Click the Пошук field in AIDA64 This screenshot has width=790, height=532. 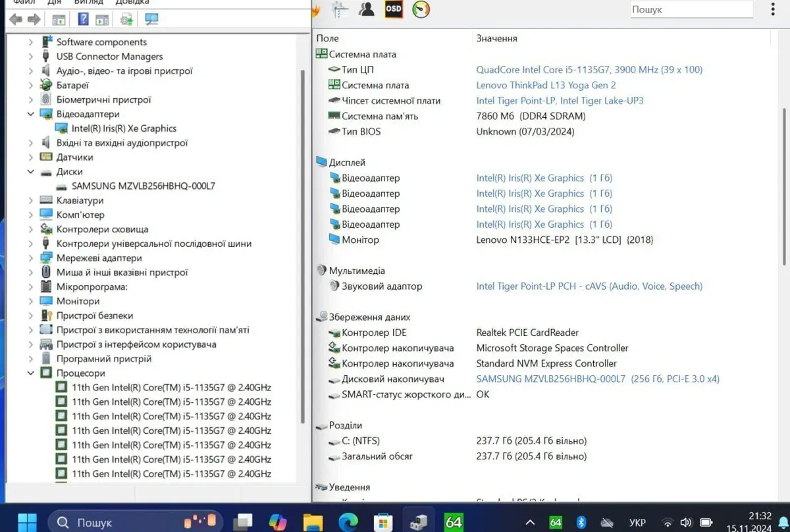pos(691,10)
